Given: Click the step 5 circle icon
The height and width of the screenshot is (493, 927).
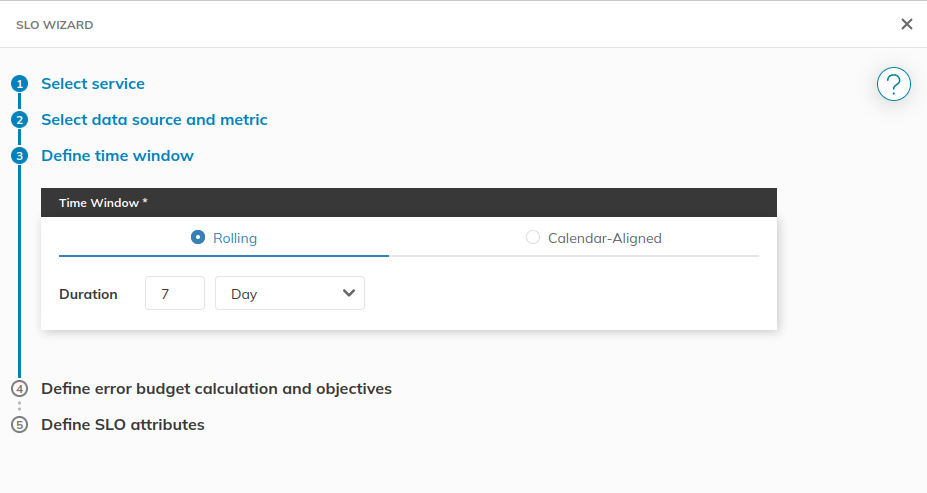Looking at the screenshot, I should (x=20, y=425).
